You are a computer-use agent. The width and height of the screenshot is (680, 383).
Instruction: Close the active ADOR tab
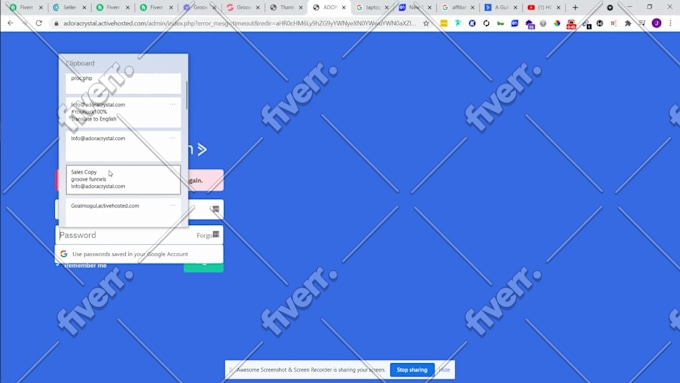343,8
